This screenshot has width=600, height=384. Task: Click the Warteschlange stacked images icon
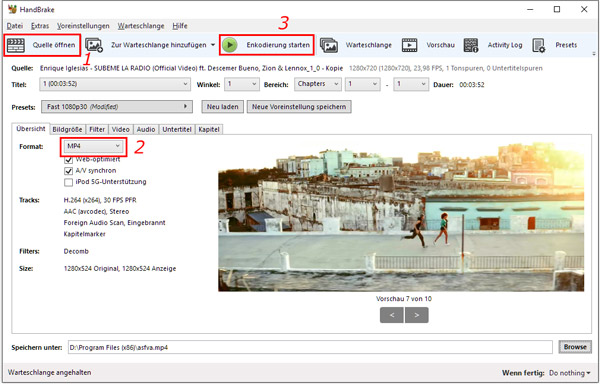[329, 45]
